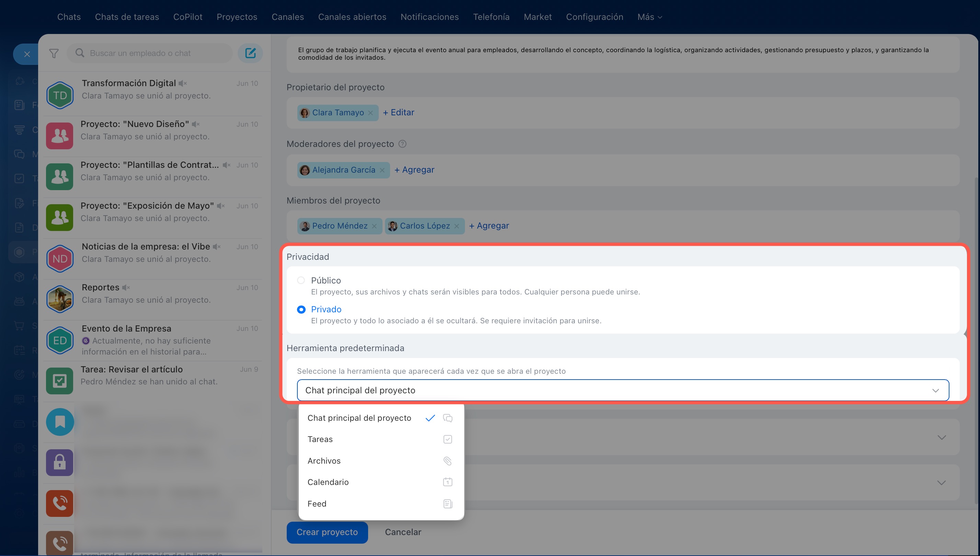Open the Reportes chat photo avatar
Image resolution: width=980 pixels, height=556 pixels.
pos(60,299)
